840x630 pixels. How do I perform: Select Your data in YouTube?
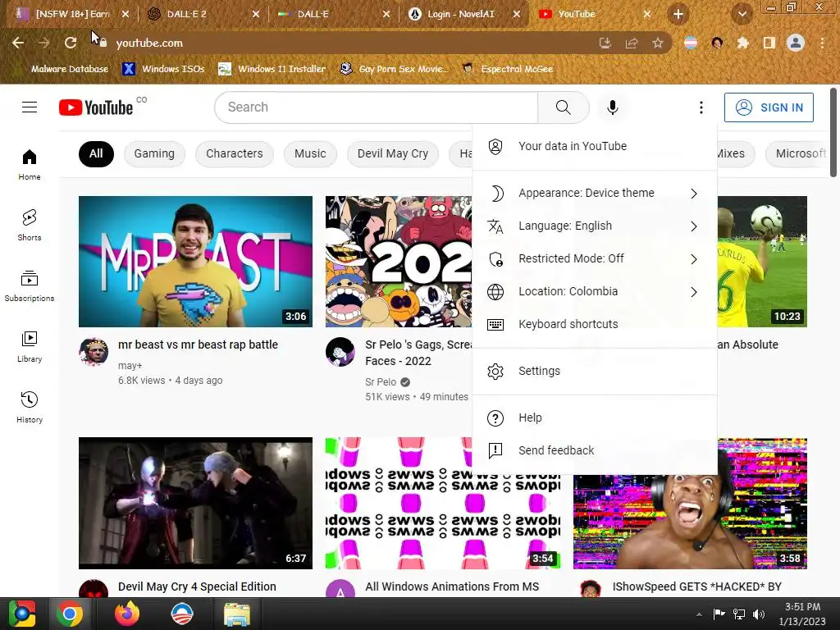pos(595,146)
